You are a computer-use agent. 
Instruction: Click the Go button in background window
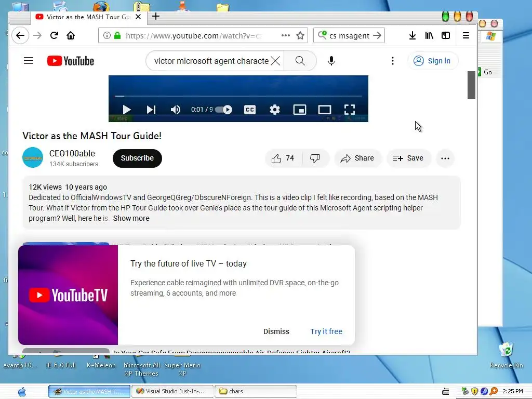click(485, 72)
